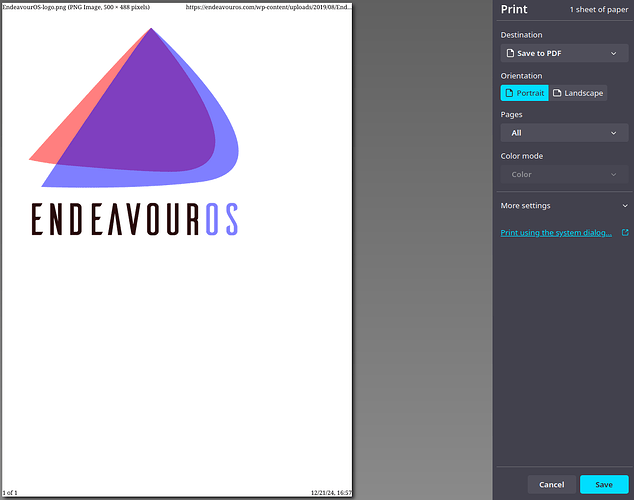Expand More settings section
634x500 pixels.
564,206
